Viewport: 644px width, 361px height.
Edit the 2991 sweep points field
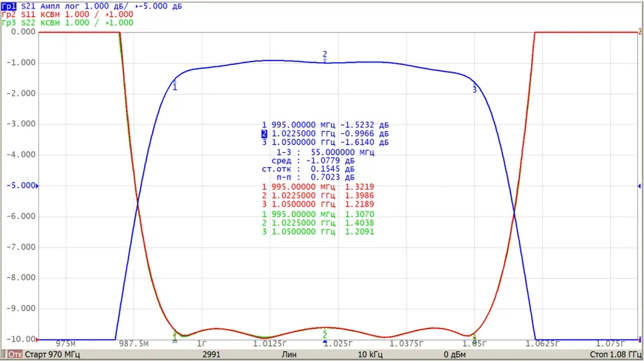(211, 354)
